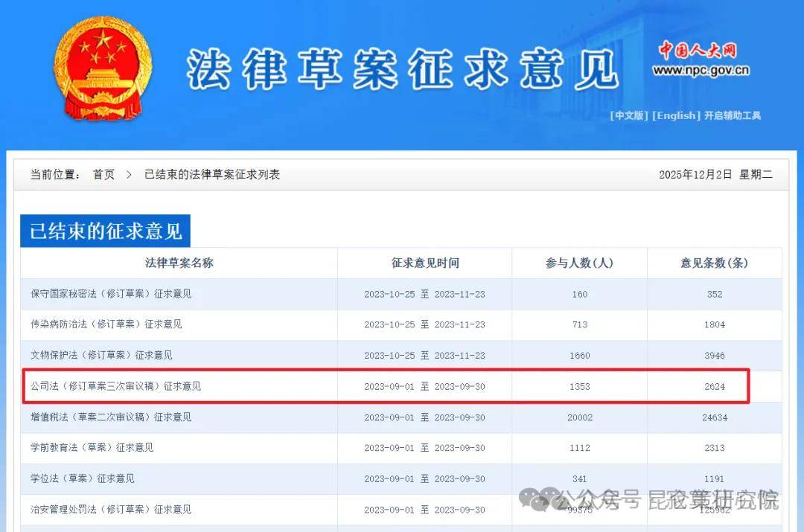Click the 法律草案名称 column header
The height and width of the screenshot is (532, 804).
pos(179,263)
